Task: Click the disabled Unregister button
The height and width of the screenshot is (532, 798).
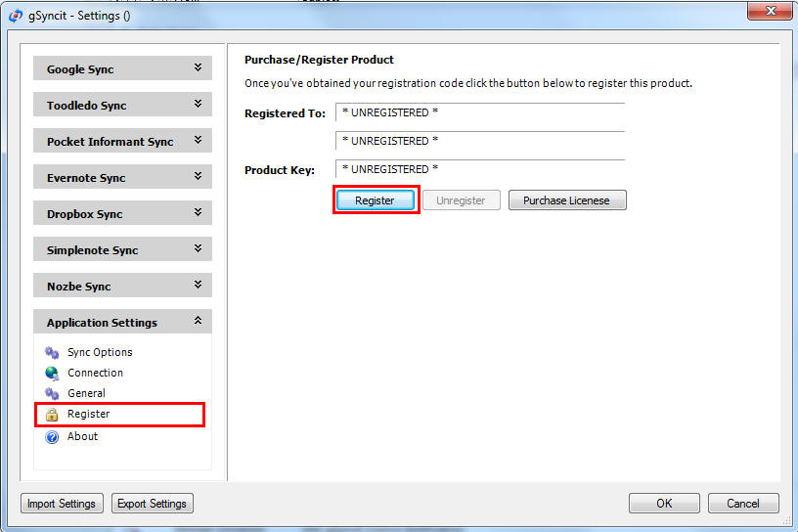Action: click(461, 200)
